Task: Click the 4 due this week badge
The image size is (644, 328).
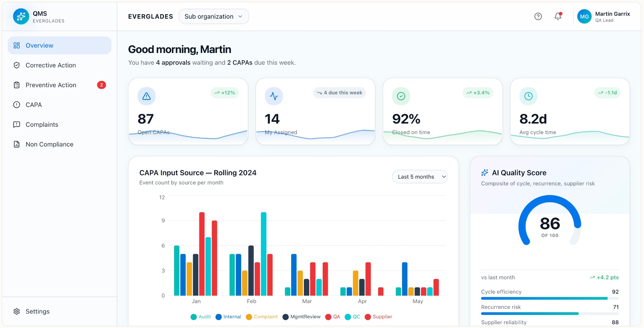Action: pos(339,93)
